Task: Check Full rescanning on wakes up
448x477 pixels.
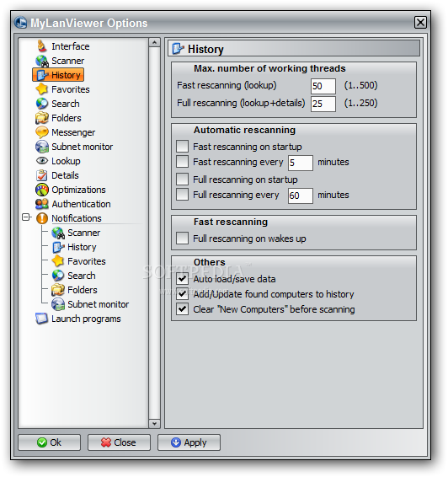Action: [x=183, y=238]
